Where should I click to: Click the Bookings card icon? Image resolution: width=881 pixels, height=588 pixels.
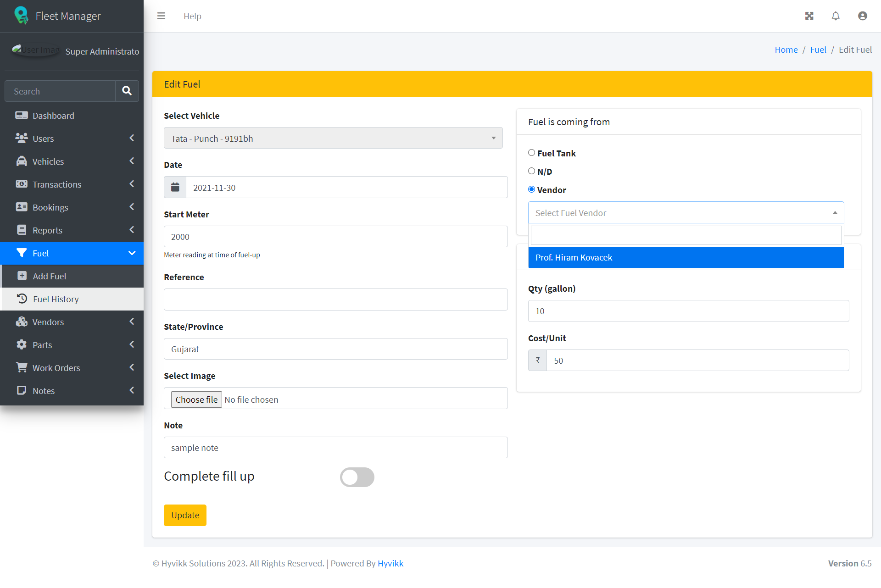click(22, 207)
